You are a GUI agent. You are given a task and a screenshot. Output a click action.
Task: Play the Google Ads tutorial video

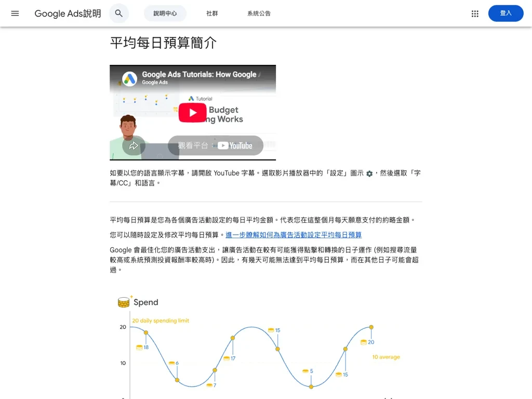point(192,113)
